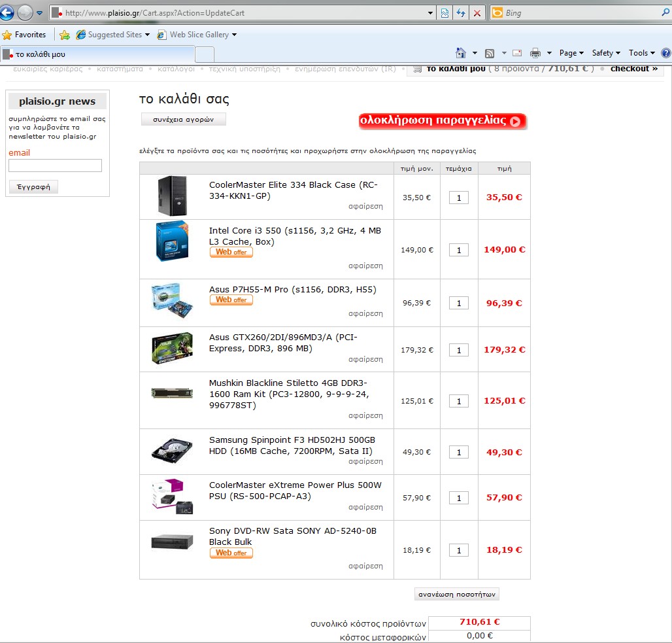Screen dimensions: 672x643
Task: Click αφαίρεση for CoolerMaster eXtreme Power PSU
Action: (x=365, y=507)
